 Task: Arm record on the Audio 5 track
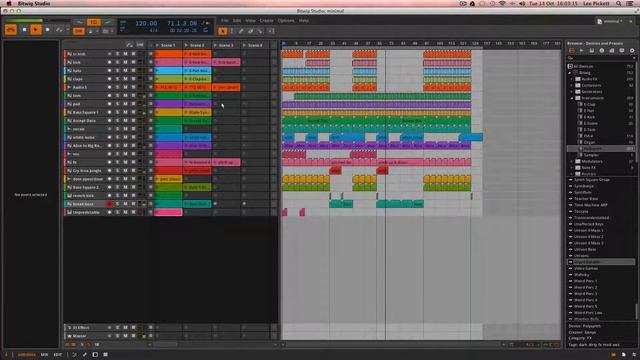pos(109,87)
